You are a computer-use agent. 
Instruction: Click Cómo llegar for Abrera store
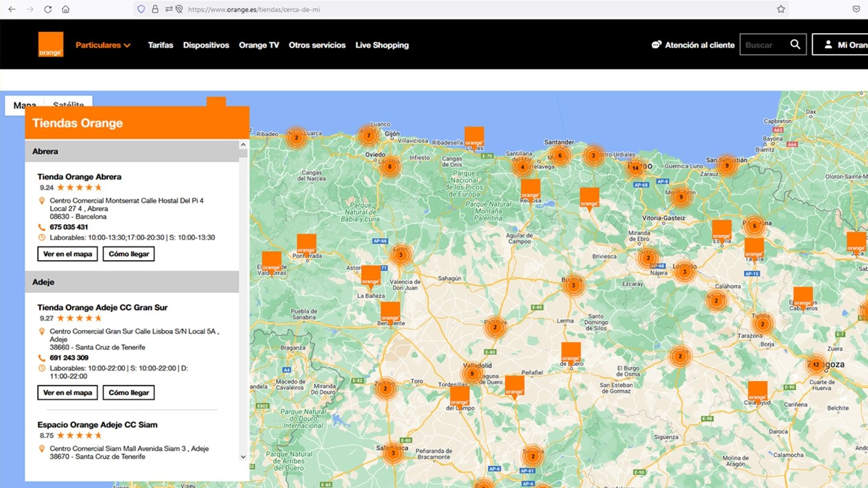[129, 254]
